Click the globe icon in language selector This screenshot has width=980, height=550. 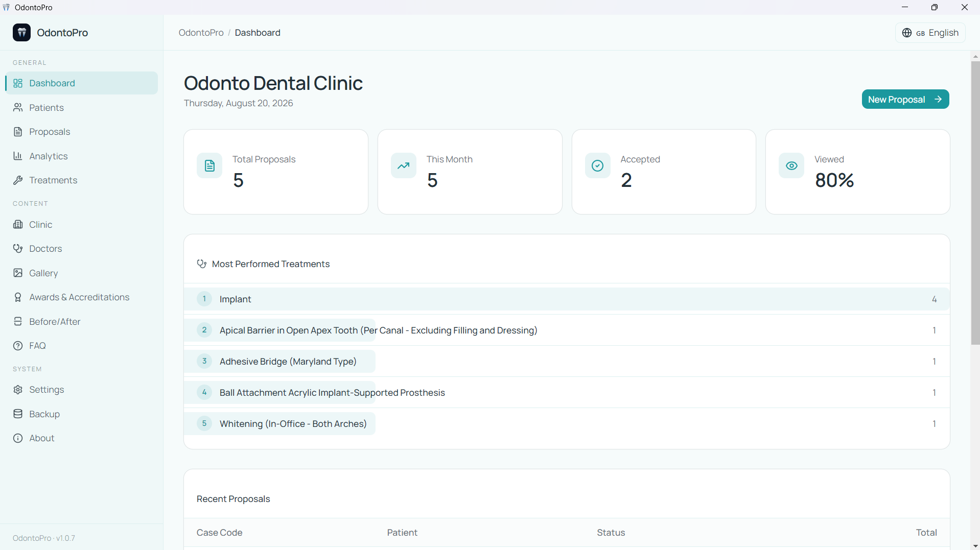(907, 33)
